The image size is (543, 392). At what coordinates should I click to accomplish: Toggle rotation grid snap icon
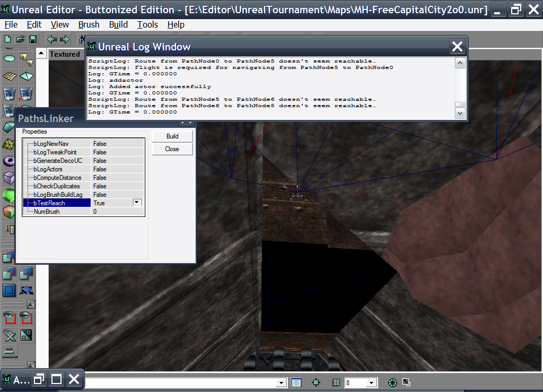point(393,382)
